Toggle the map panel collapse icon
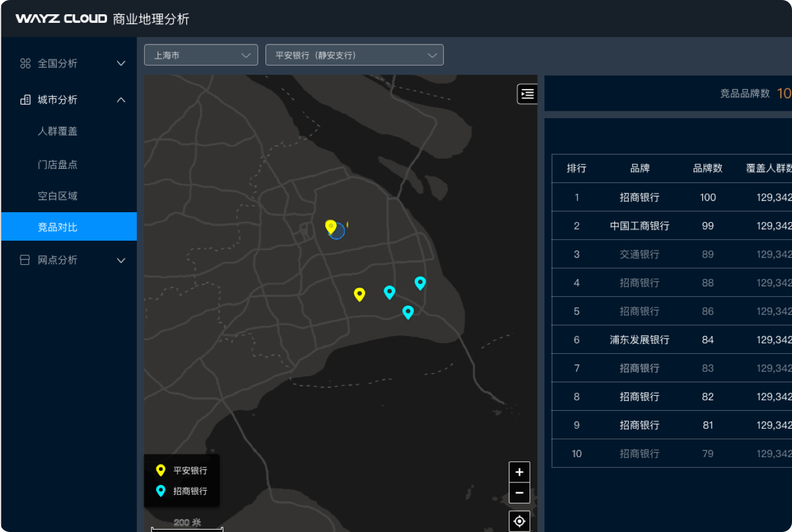This screenshot has width=792, height=532. pyautogui.click(x=527, y=93)
